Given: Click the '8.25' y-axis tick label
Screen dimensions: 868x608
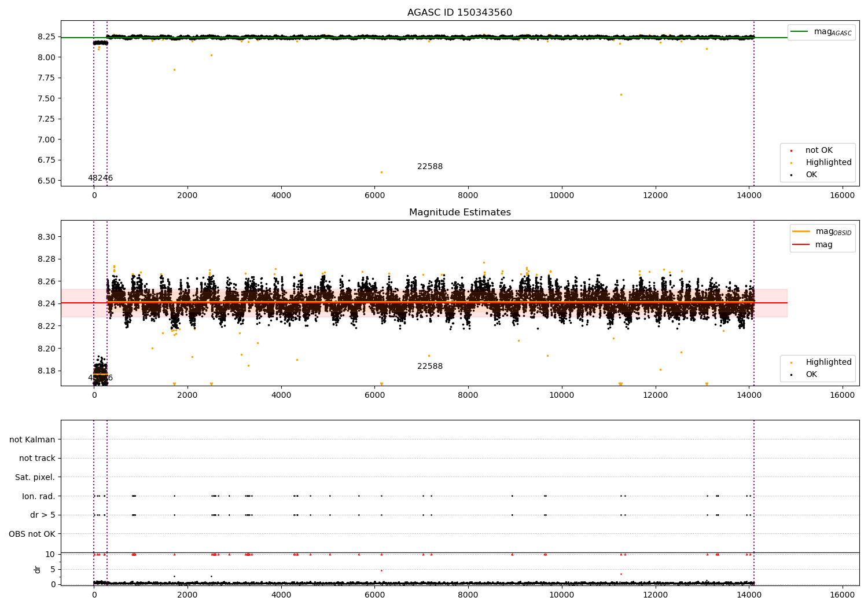Looking at the screenshot, I should 46,37.
